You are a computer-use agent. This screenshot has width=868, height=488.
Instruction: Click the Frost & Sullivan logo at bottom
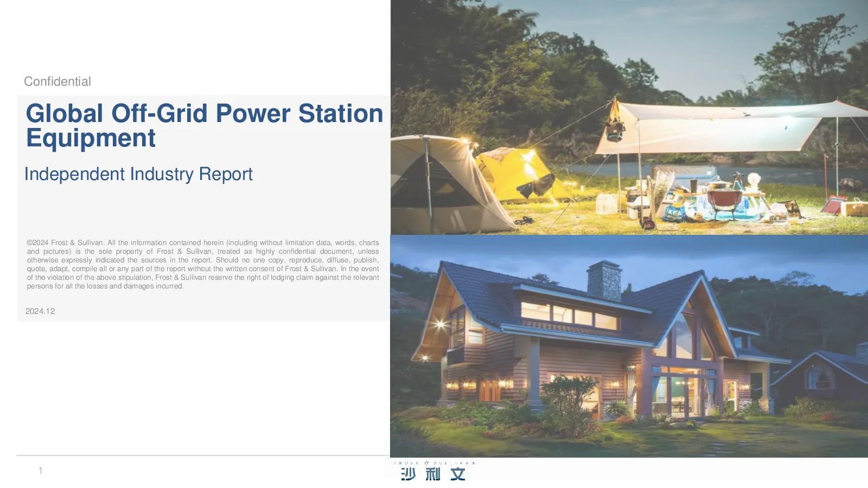tap(434, 471)
